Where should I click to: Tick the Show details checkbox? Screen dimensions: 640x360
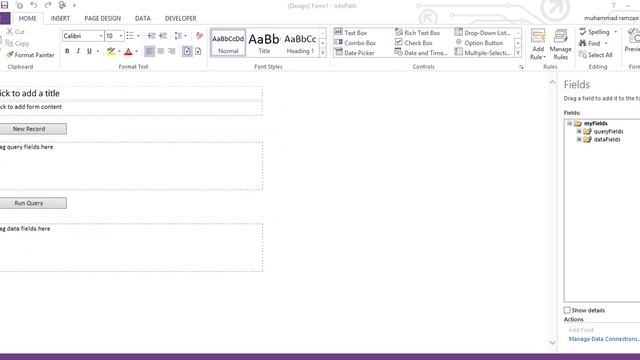pyautogui.click(x=567, y=310)
